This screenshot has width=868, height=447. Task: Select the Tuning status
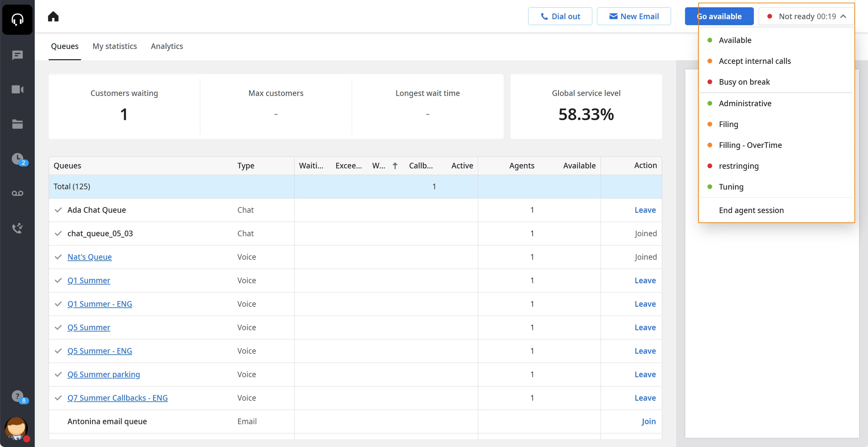[x=776, y=187]
